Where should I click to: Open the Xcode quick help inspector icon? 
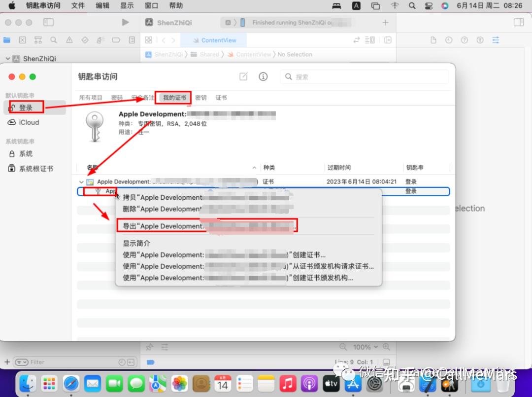[x=465, y=40]
